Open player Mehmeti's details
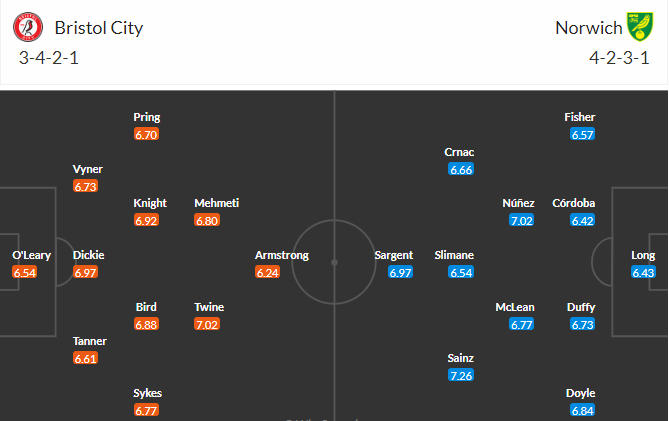 217,203
